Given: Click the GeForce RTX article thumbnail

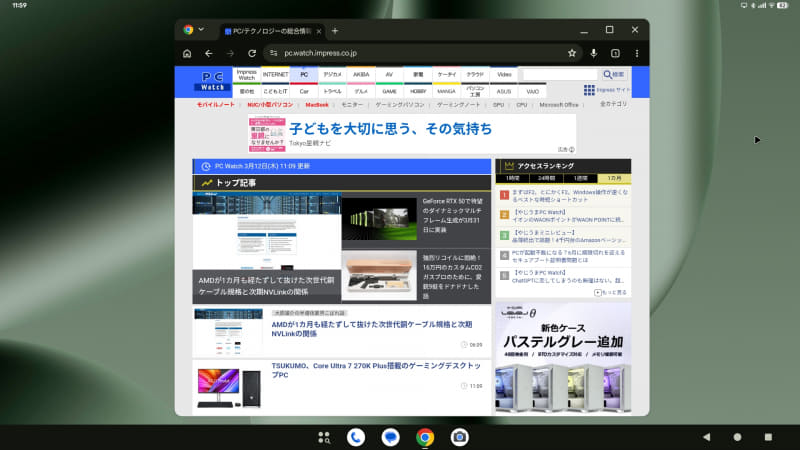Looking at the screenshot, I should click(x=379, y=218).
